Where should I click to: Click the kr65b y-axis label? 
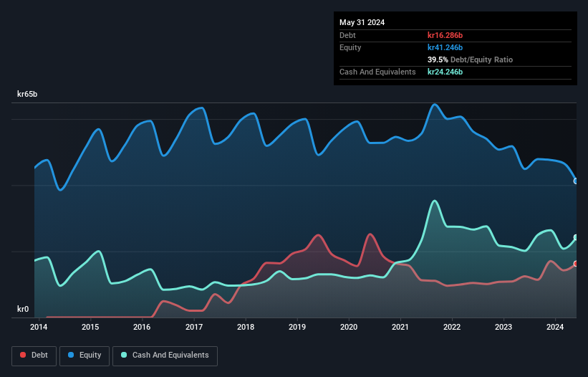coord(27,94)
